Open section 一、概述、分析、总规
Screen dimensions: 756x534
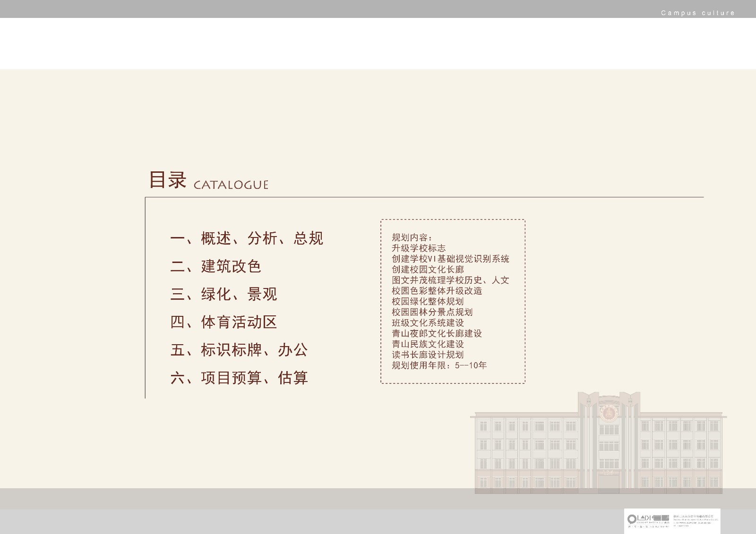tap(247, 238)
